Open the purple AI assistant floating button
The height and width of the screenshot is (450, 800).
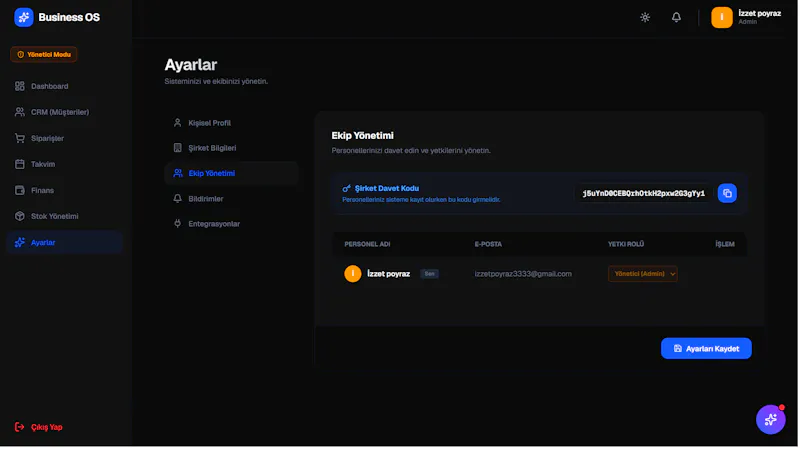pyautogui.click(x=772, y=420)
